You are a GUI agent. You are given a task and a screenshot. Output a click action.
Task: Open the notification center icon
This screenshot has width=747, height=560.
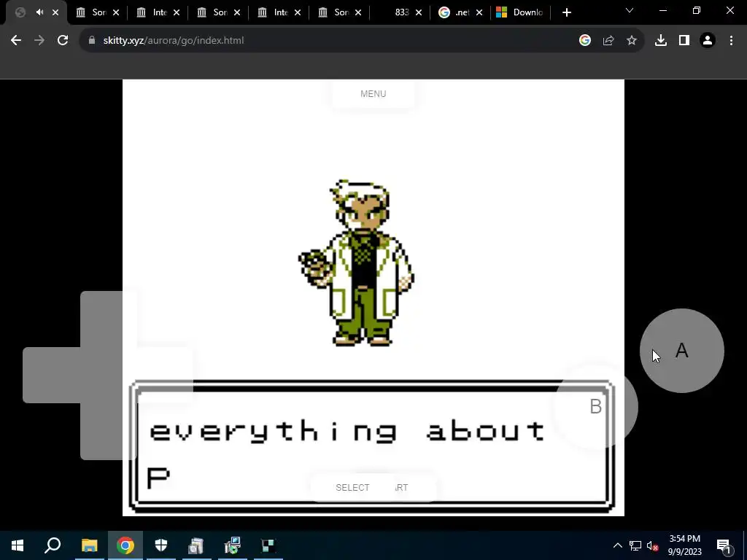click(x=724, y=545)
